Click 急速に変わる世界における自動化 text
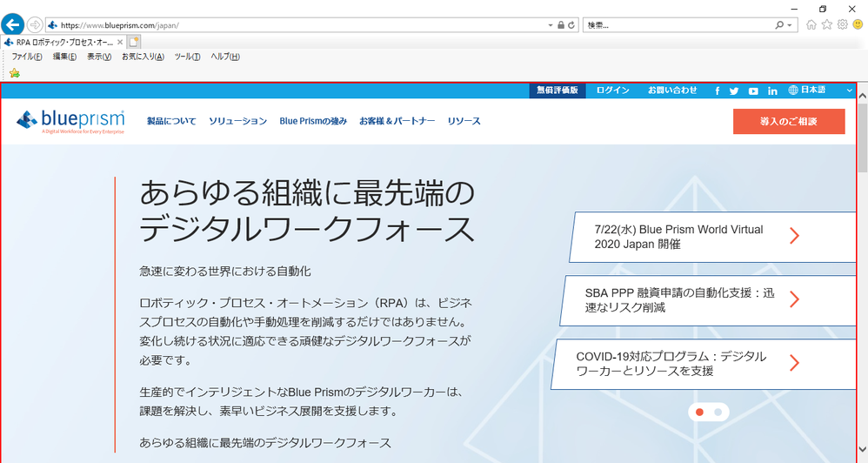This screenshot has width=868, height=463. click(x=225, y=272)
